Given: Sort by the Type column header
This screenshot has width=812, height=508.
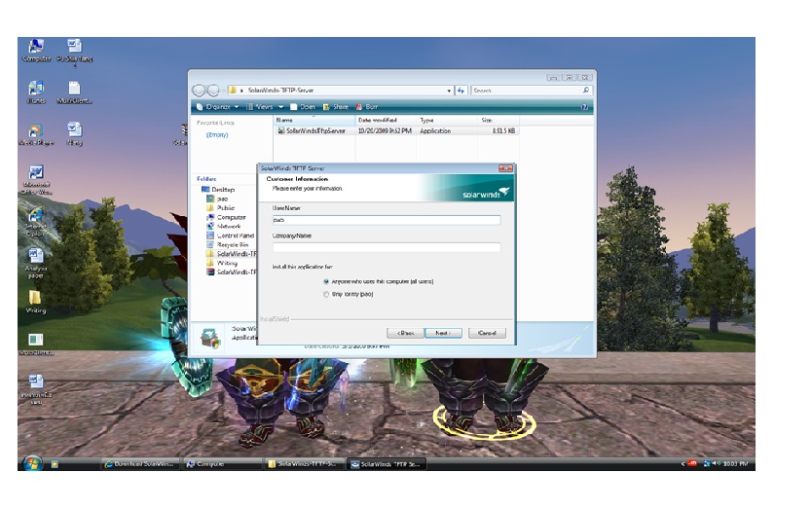Looking at the screenshot, I should pos(446,120).
